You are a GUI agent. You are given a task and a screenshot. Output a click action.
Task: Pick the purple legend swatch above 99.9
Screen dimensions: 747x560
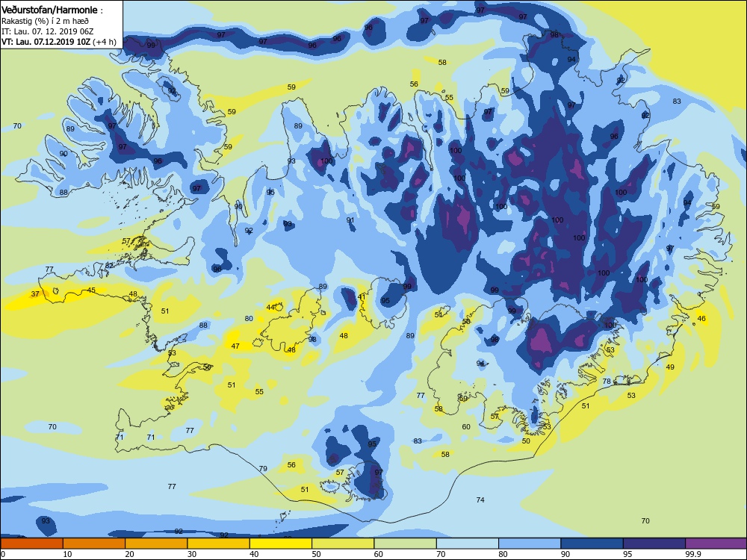point(716,544)
